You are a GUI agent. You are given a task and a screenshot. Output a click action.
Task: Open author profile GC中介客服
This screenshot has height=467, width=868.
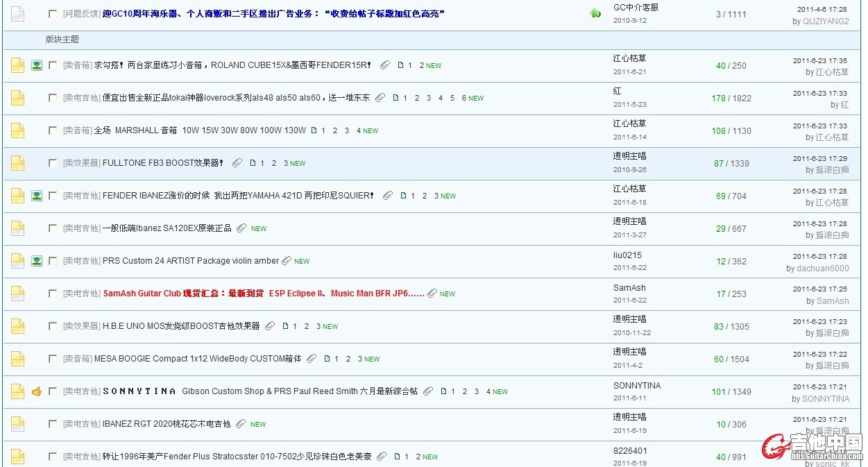[x=636, y=7]
